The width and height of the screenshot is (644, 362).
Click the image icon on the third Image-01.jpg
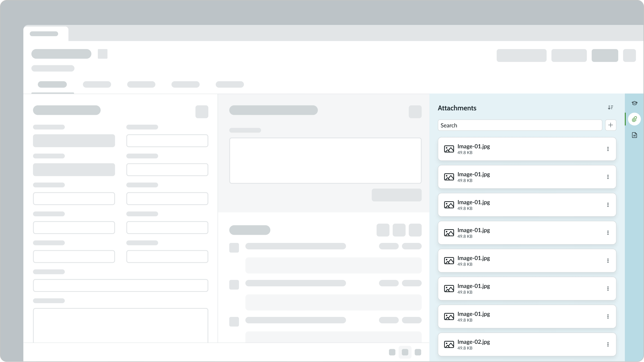coord(449,205)
